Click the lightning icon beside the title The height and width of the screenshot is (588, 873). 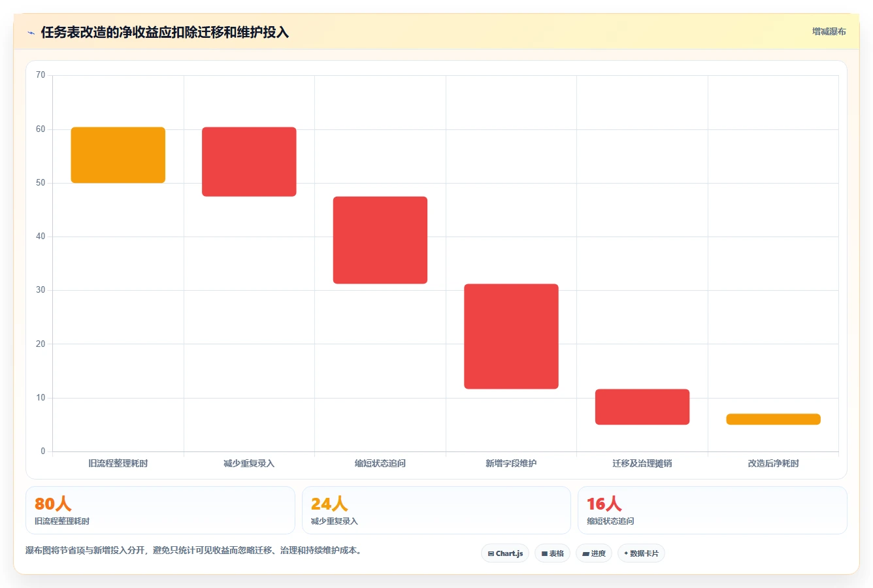(x=31, y=33)
